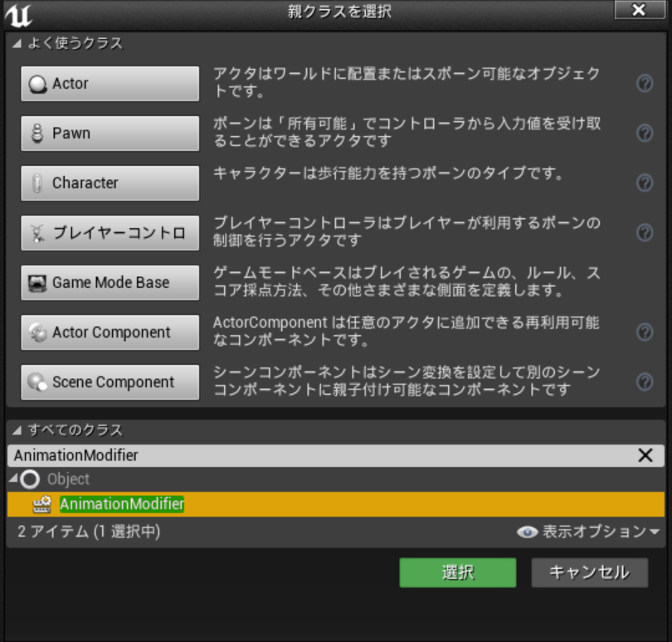672x642 pixels.
Task: Collapse the Object tree node
Action: coord(13,477)
